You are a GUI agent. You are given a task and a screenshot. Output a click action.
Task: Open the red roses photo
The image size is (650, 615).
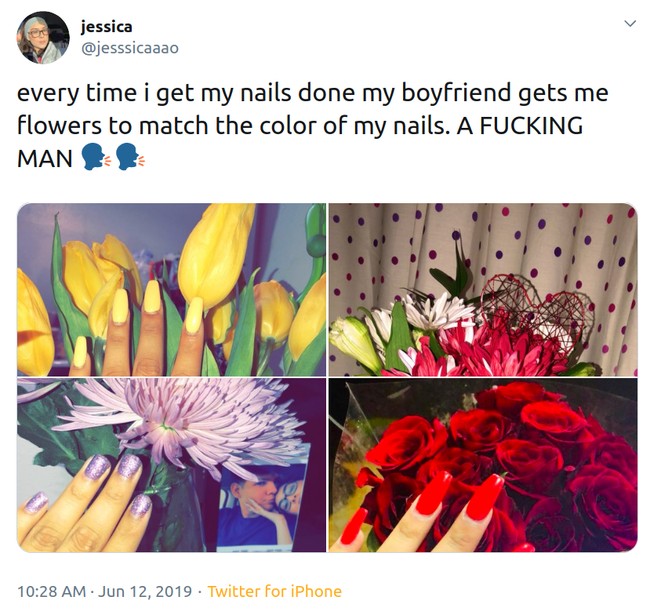click(482, 464)
